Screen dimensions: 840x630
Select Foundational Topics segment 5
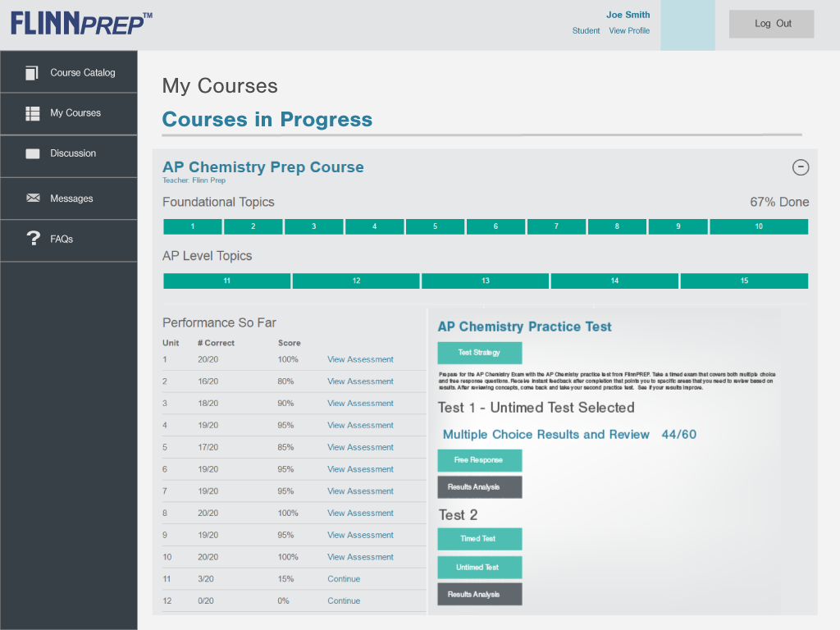click(435, 226)
